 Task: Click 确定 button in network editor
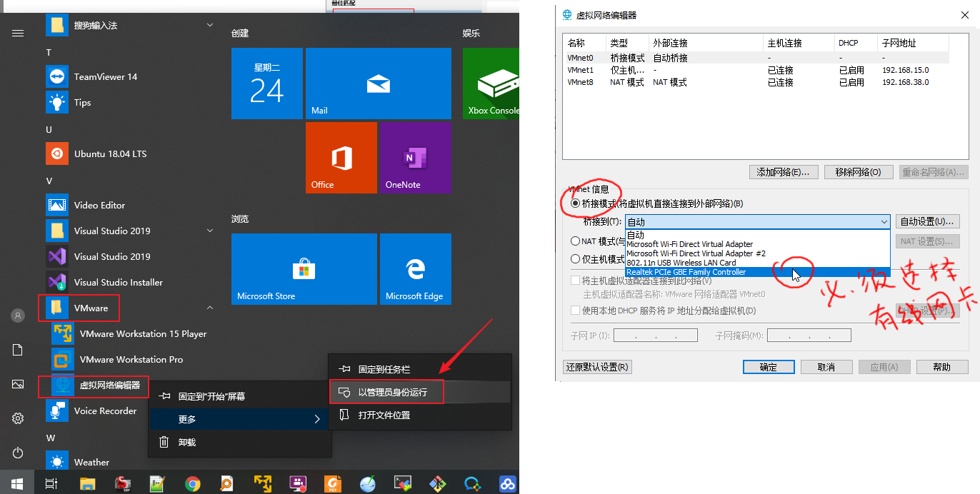tap(769, 367)
